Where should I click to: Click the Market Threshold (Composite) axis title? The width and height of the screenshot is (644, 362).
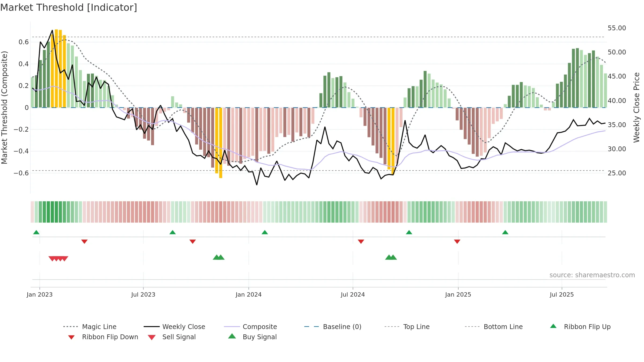click(4, 107)
